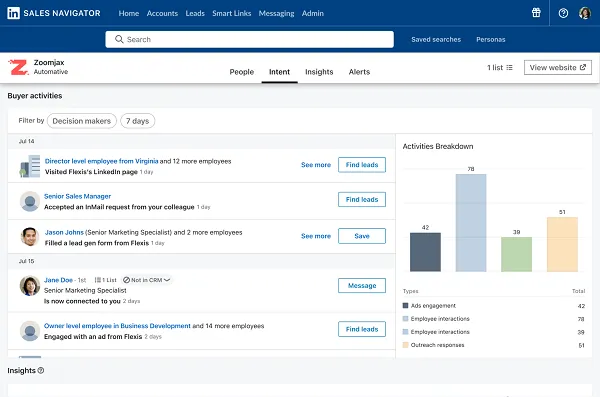Click the Activities Breakdown heading
This screenshot has width=600, height=397.
(438, 146)
